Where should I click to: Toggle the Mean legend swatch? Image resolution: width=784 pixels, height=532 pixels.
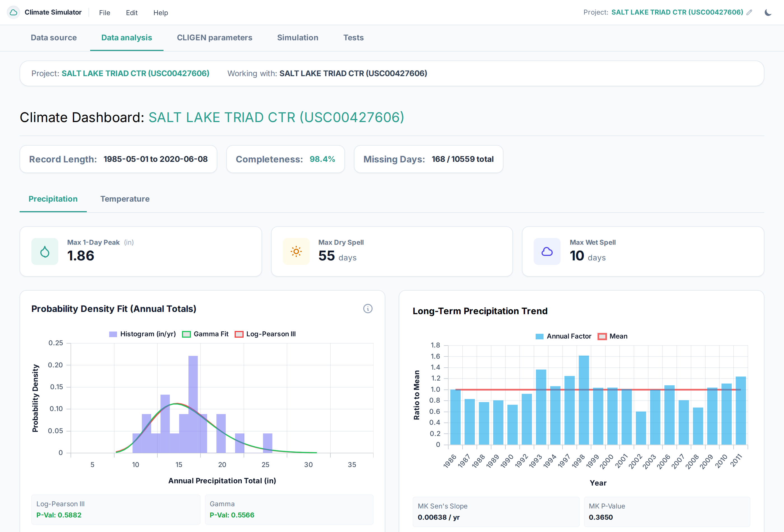pyautogui.click(x=602, y=337)
